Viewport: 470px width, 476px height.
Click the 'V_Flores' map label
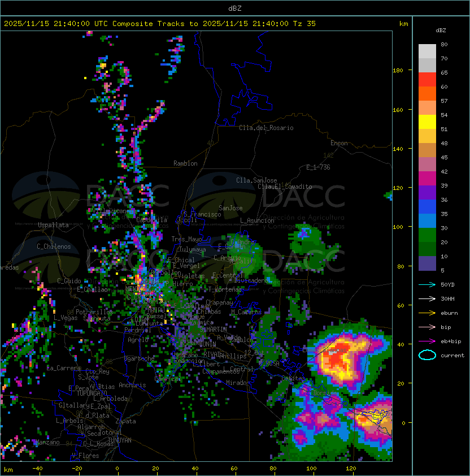[x=85, y=456]
